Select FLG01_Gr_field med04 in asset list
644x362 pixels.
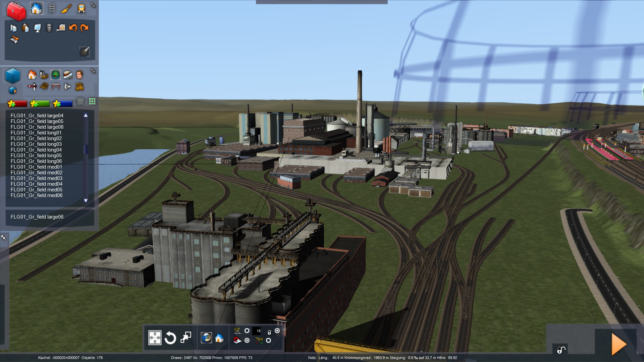coord(37,184)
